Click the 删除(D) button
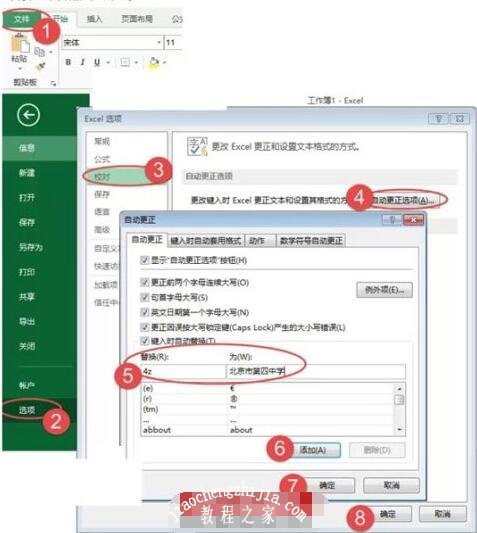 [x=377, y=450]
